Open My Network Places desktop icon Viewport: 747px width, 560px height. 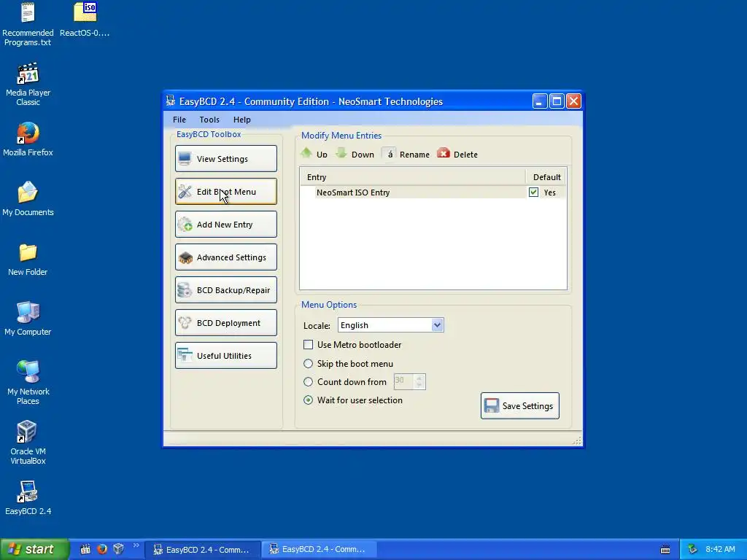(28, 382)
